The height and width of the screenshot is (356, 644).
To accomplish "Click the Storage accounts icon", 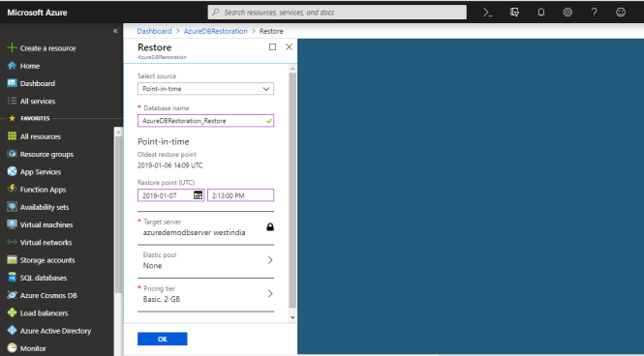I will (12, 260).
